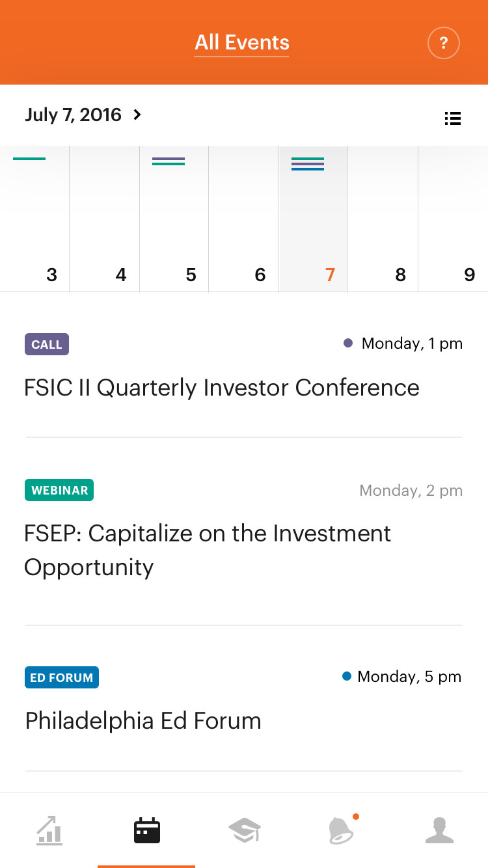The width and height of the screenshot is (488, 868).
Task: Click the purple CALL tag
Action: (47, 345)
